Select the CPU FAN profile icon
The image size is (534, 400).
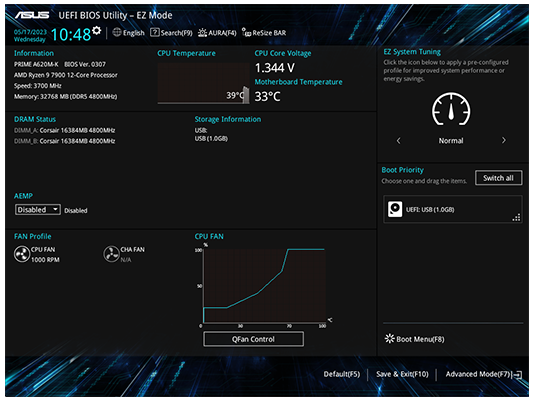pyautogui.click(x=22, y=254)
